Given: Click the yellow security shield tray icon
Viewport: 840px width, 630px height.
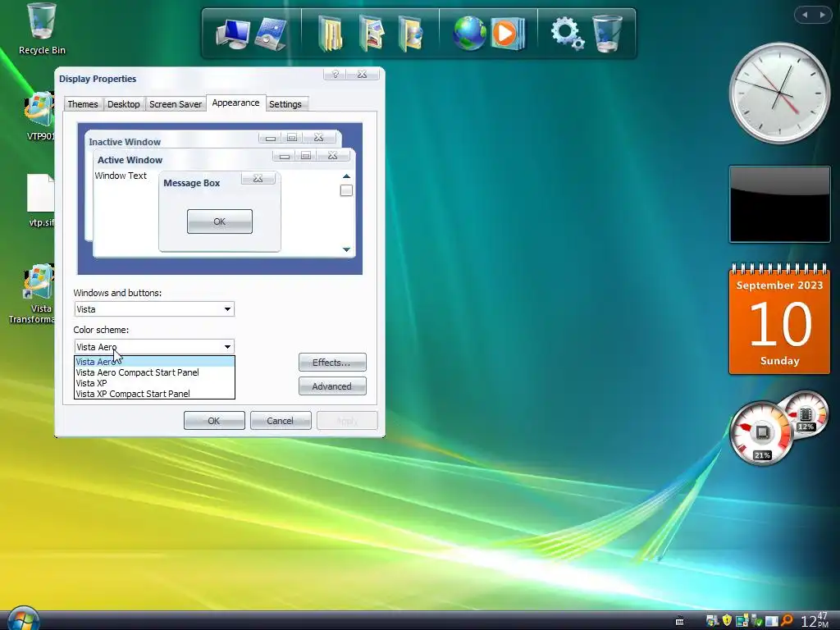Looking at the screenshot, I should coord(727,620).
